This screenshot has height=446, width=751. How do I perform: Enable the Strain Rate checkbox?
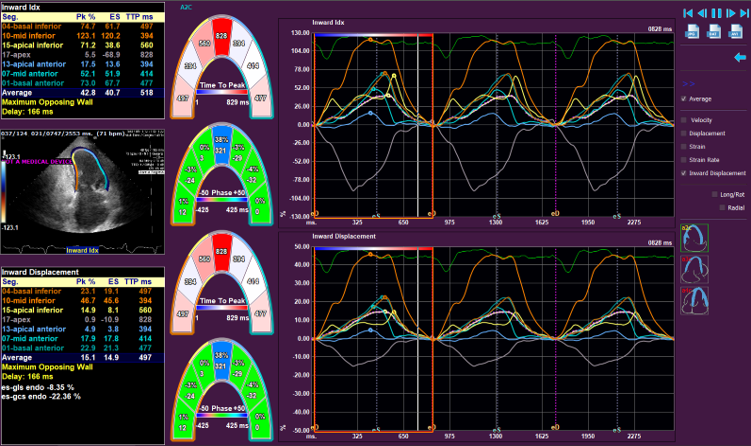(683, 159)
